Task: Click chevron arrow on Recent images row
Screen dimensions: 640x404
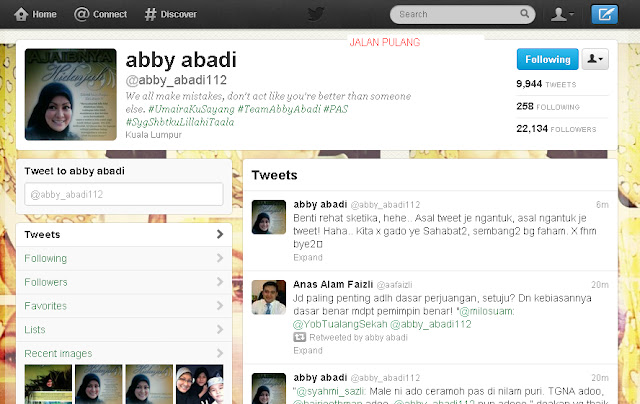Action: pyautogui.click(x=220, y=353)
